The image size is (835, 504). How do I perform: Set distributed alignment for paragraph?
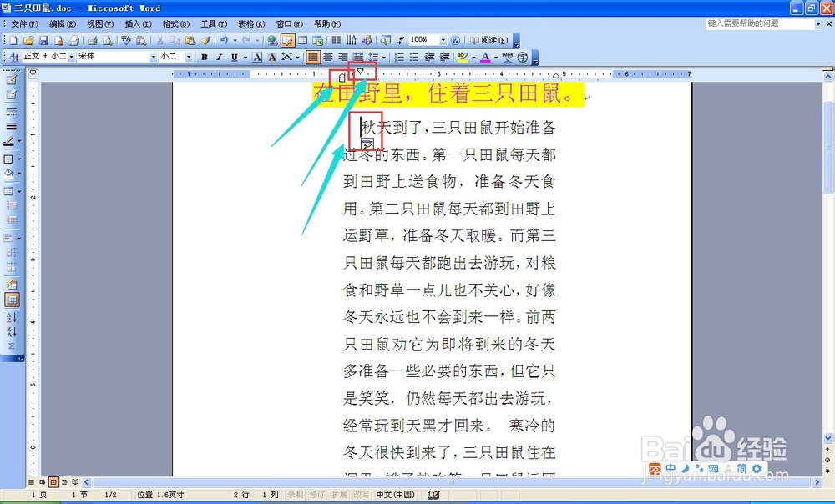pos(358,57)
